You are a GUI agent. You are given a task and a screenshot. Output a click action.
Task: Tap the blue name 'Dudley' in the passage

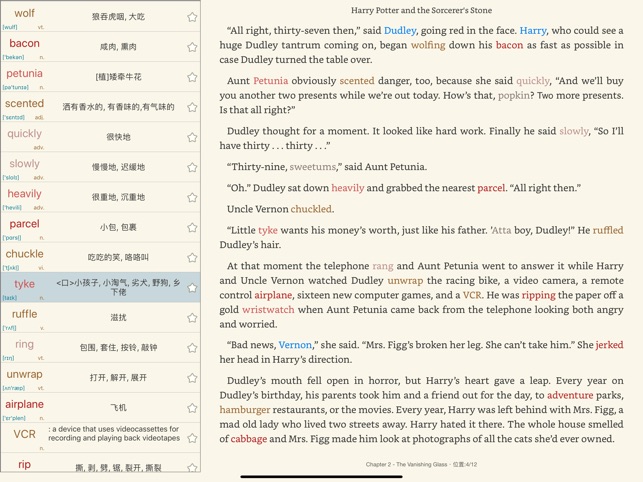400,31
